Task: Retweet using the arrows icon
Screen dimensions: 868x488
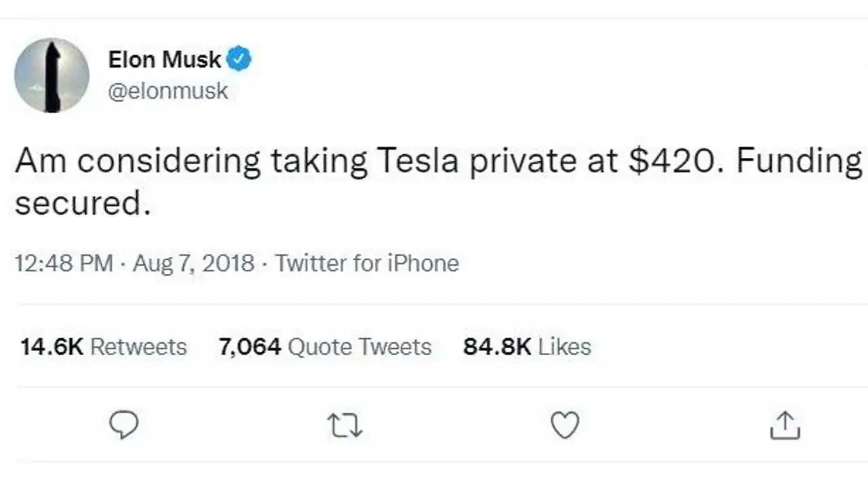Action: (x=344, y=426)
